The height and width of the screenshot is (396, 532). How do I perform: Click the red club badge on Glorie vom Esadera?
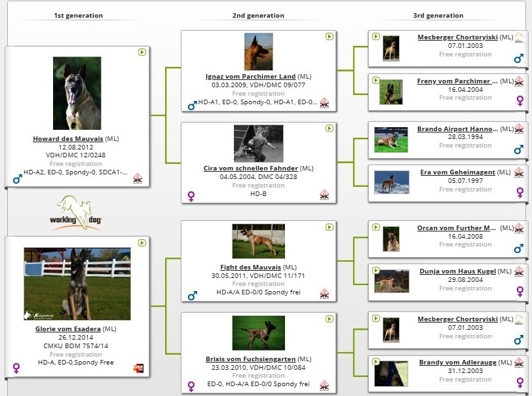pyautogui.click(x=138, y=368)
